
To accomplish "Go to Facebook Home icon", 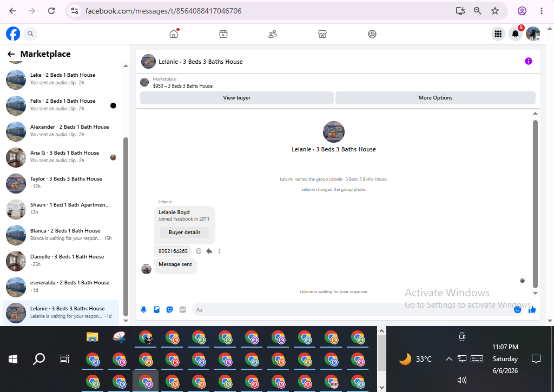I will [x=174, y=34].
